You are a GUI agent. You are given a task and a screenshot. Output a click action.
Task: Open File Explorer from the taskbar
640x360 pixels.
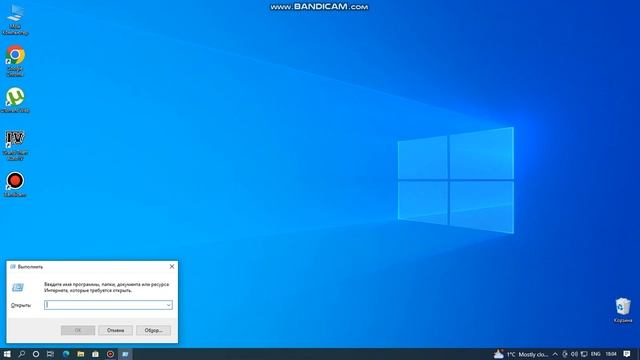pos(80,354)
